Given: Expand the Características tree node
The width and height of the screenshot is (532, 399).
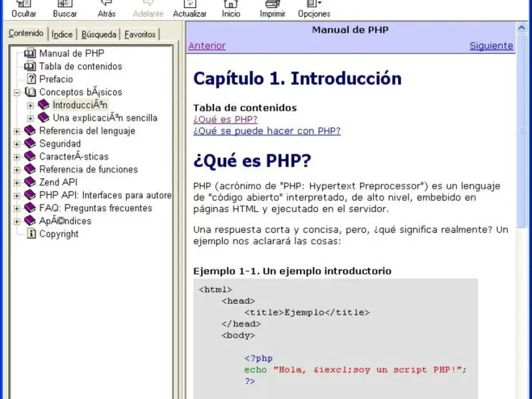Looking at the screenshot, I should [x=17, y=157].
